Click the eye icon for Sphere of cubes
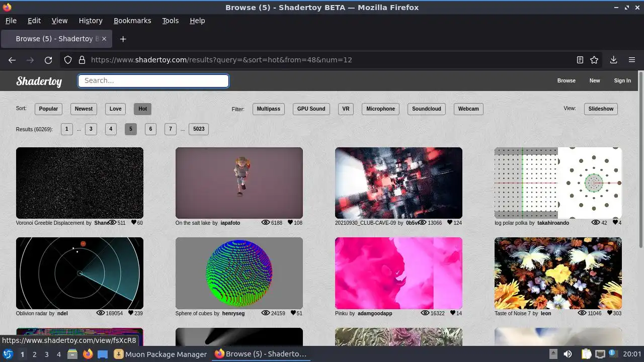The image size is (644, 362). pyautogui.click(x=266, y=313)
